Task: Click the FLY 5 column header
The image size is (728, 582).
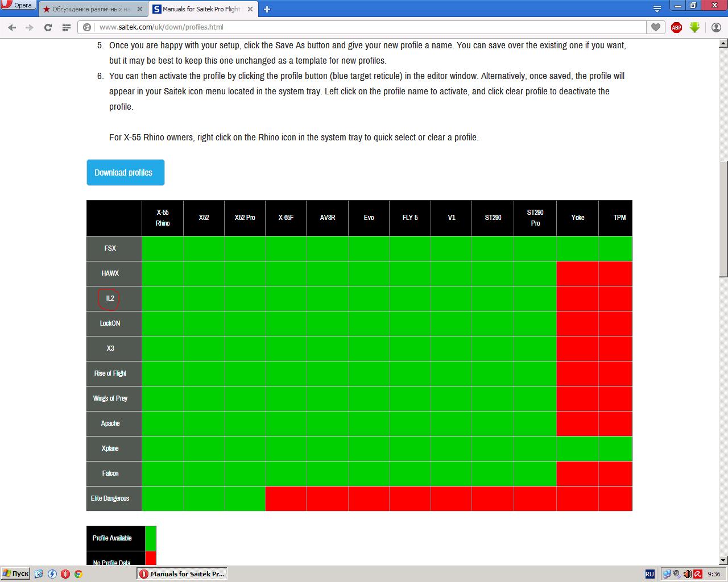Action: point(410,218)
